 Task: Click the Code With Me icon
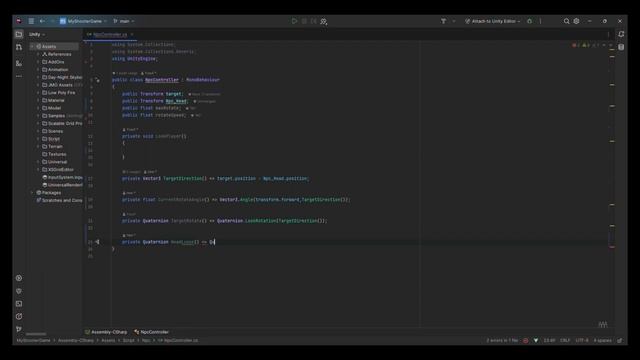pos(323,21)
